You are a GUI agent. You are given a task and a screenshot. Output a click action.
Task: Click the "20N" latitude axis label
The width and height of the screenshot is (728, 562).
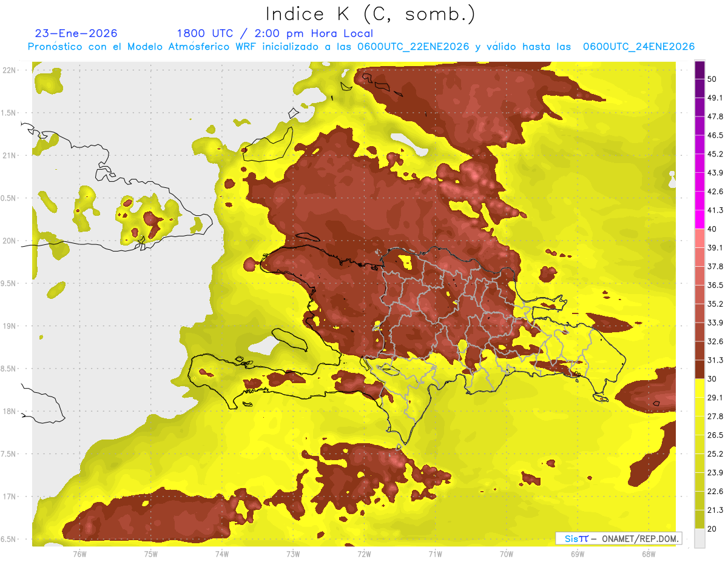coord(9,241)
